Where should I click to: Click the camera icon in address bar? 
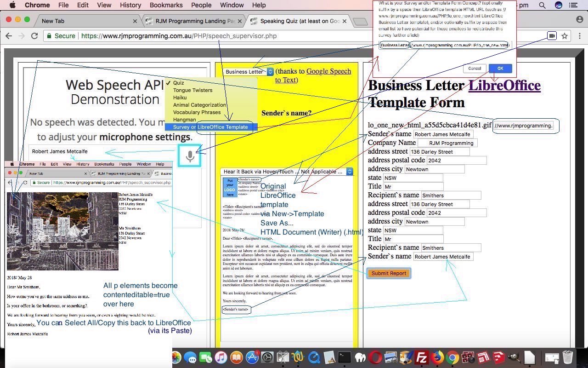click(552, 36)
